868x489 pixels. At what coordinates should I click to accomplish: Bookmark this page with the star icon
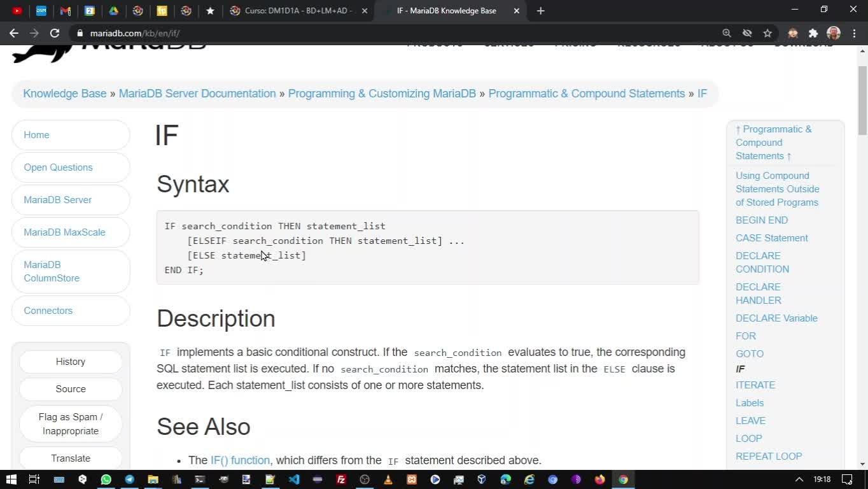pos(767,33)
